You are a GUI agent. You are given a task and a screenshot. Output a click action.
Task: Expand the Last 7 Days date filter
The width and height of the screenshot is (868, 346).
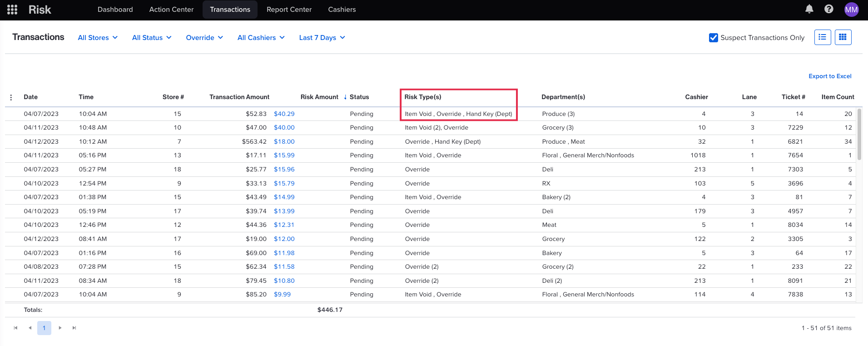click(322, 38)
